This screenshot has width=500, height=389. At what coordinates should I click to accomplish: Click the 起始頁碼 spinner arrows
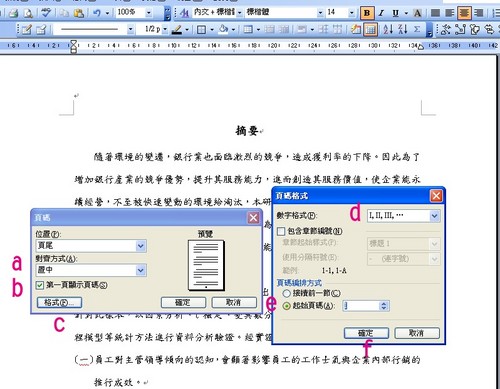(384, 306)
